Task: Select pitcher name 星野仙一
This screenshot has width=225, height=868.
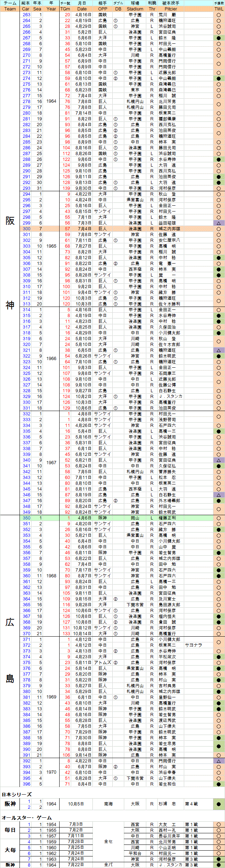Action: (167, 697)
